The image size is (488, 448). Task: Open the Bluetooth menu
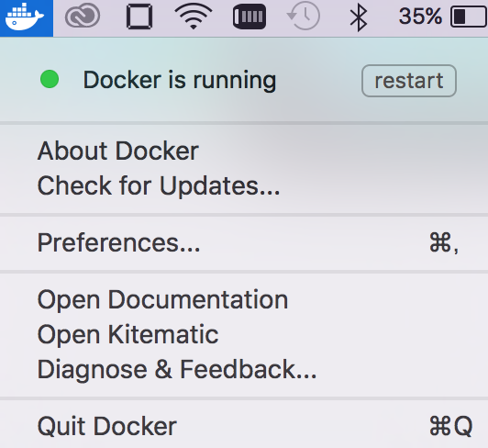tap(359, 17)
